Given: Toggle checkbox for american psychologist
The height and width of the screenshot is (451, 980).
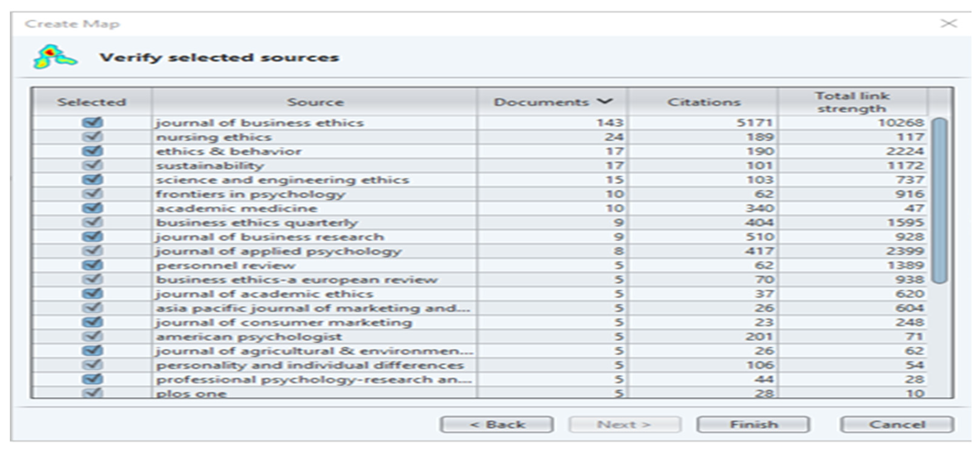Looking at the screenshot, I should pyautogui.click(x=92, y=337).
